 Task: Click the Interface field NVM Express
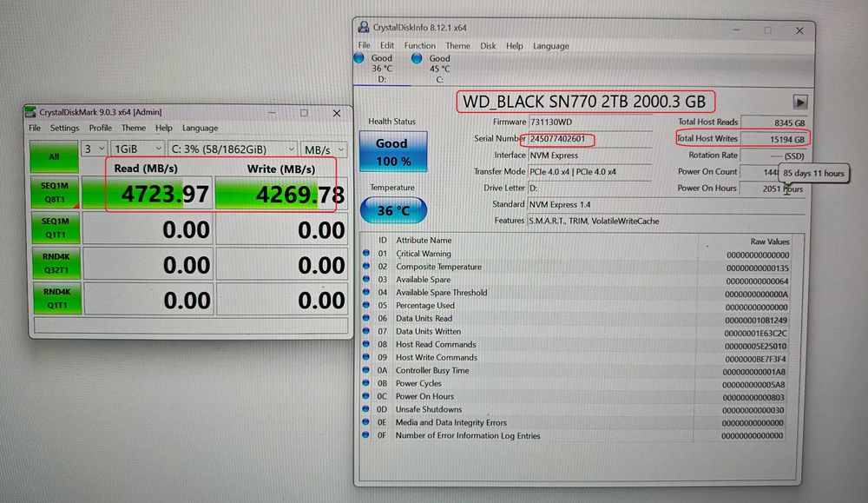(590, 156)
